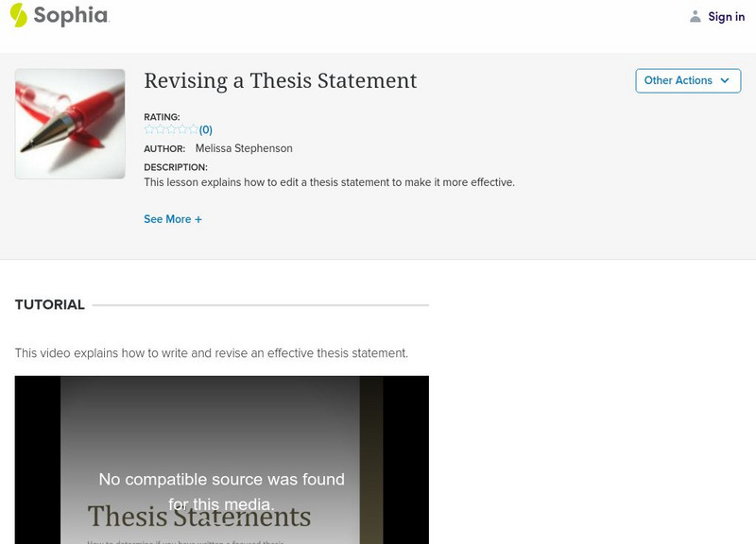This screenshot has width=756, height=544.
Task: Click the Sign in person icon
Action: pos(694,15)
